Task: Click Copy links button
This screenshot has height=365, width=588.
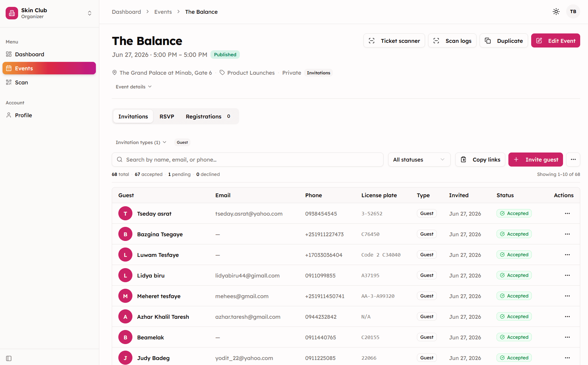Action: 480,160
